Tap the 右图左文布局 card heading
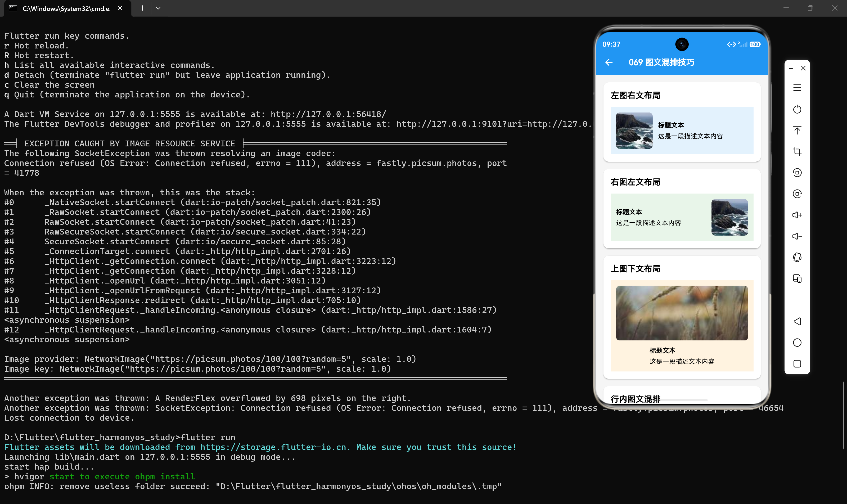The width and height of the screenshot is (847, 504). pos(635,182)
